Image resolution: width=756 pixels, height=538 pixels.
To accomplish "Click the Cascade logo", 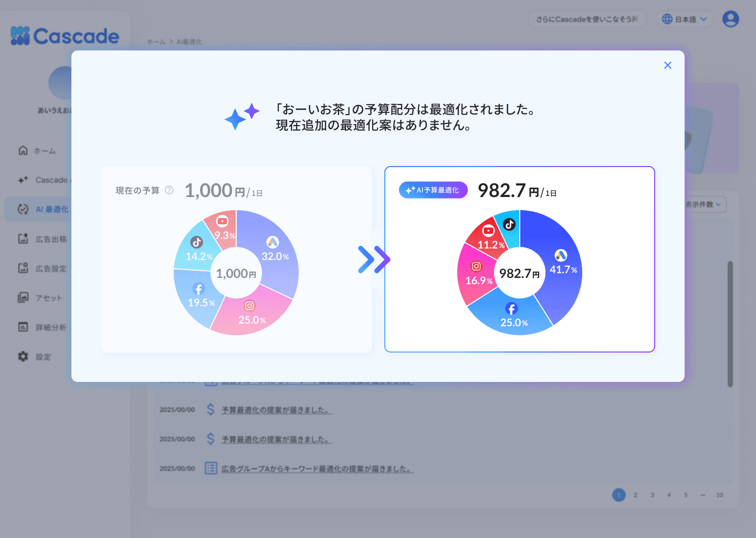I will [65, 36].
